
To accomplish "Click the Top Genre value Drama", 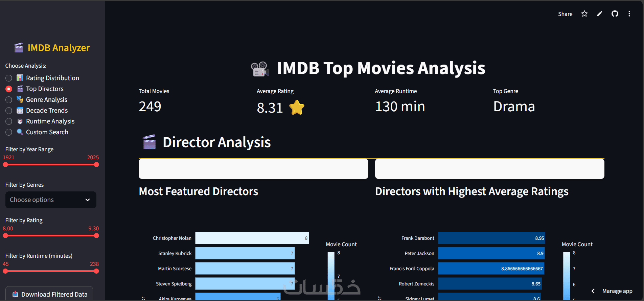I will 514,107.
